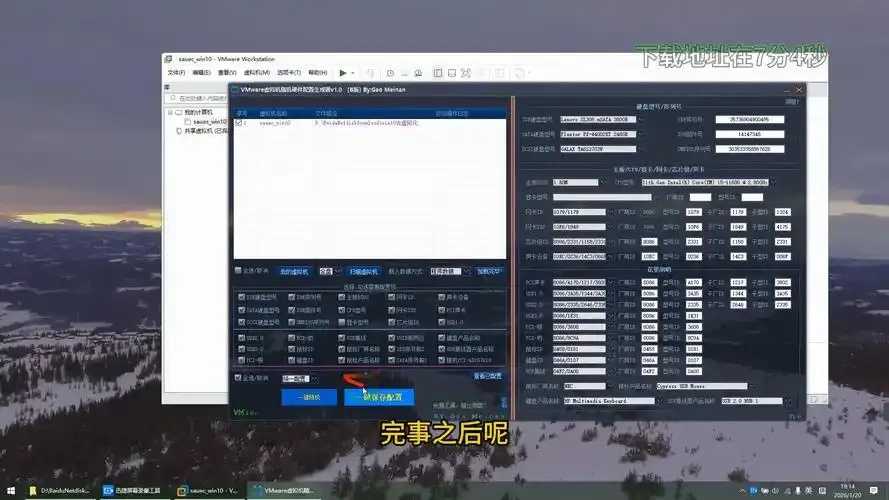Select saser_win10 in the VMware library tree
889x500 pixels.
click(x=209, y=121)
